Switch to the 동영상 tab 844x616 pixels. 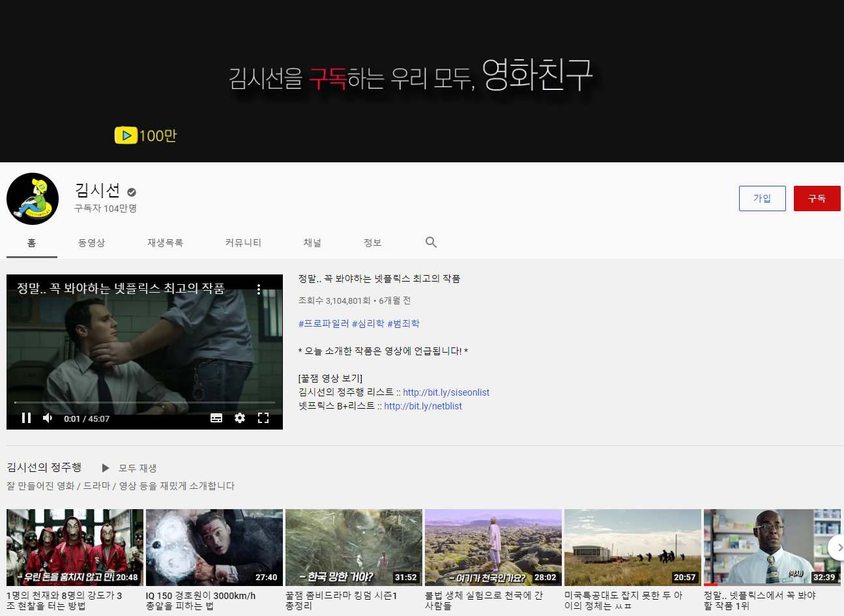point(91,242)
